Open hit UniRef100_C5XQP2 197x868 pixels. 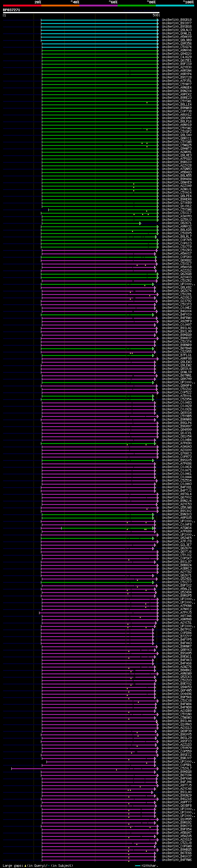coord(177,132)
